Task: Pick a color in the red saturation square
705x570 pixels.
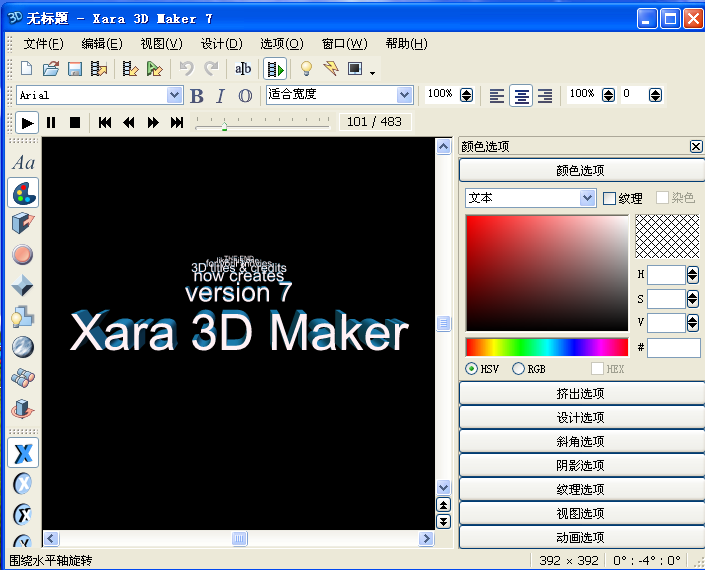Action: pyautogui.click(x=547, y=273)
